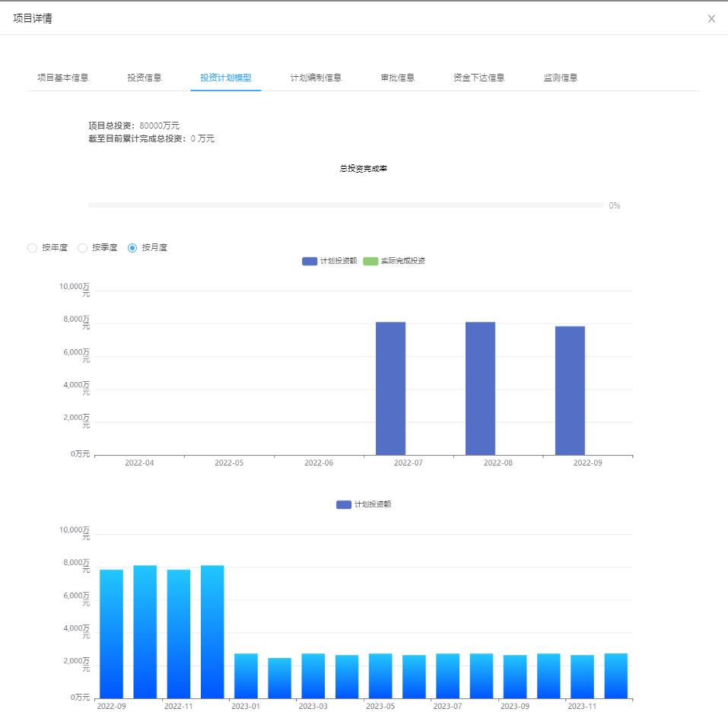Click the 2022-08 planned investment bar

tap(480, 388)
